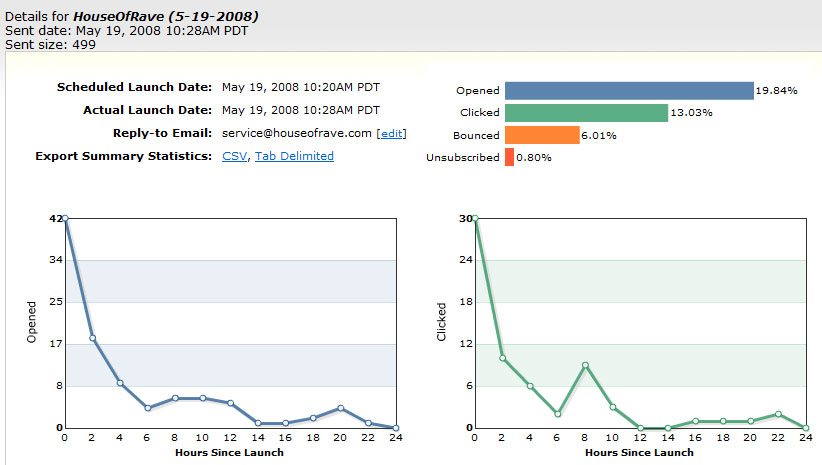Click Clicked chart data point at hour 2

[503, 358]
